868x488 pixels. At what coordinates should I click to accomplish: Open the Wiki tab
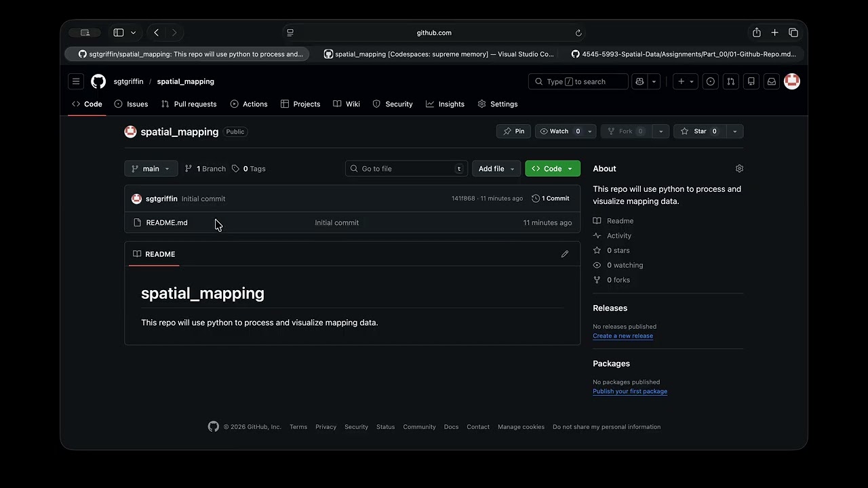[346, 104]
